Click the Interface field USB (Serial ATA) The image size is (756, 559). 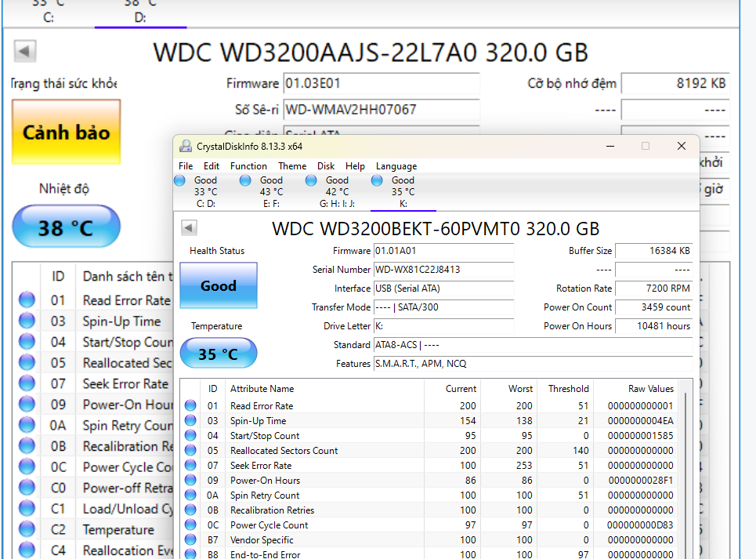443,289
